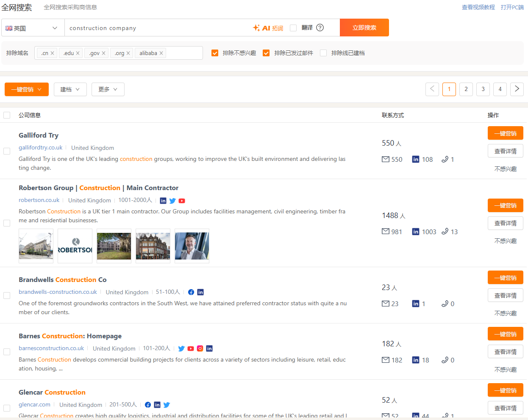The width and height of the screenshot is (528, 420).
Task: Open barnesconstruction.co.uk website link
Action: click(51, 348)
